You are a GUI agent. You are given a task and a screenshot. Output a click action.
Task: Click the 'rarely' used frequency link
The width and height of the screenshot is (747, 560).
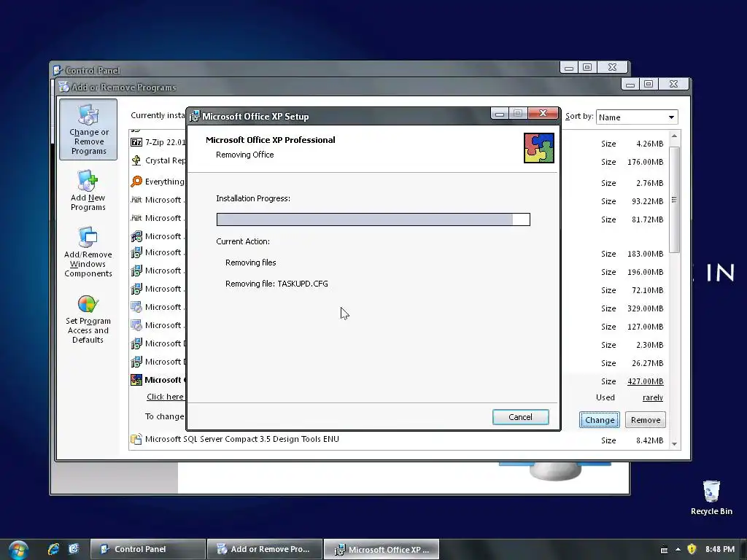(653, 397)
